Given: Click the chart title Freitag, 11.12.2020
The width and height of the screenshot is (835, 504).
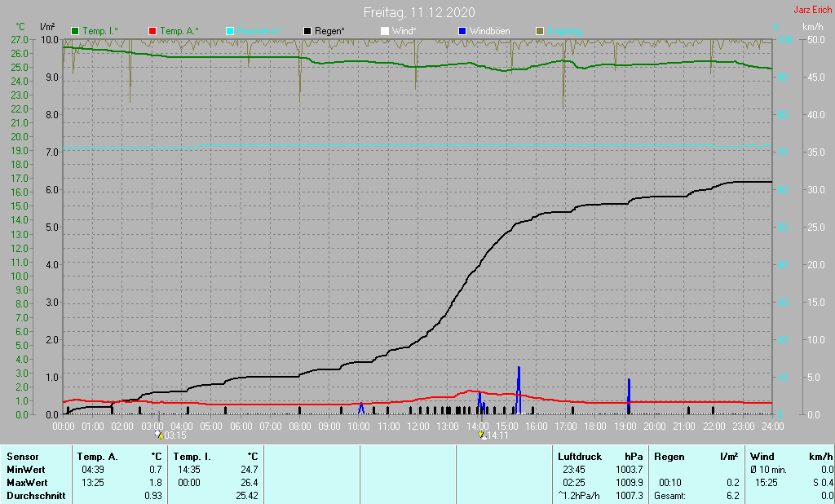Looking at the screenshot, I should [x=419, y=12].
